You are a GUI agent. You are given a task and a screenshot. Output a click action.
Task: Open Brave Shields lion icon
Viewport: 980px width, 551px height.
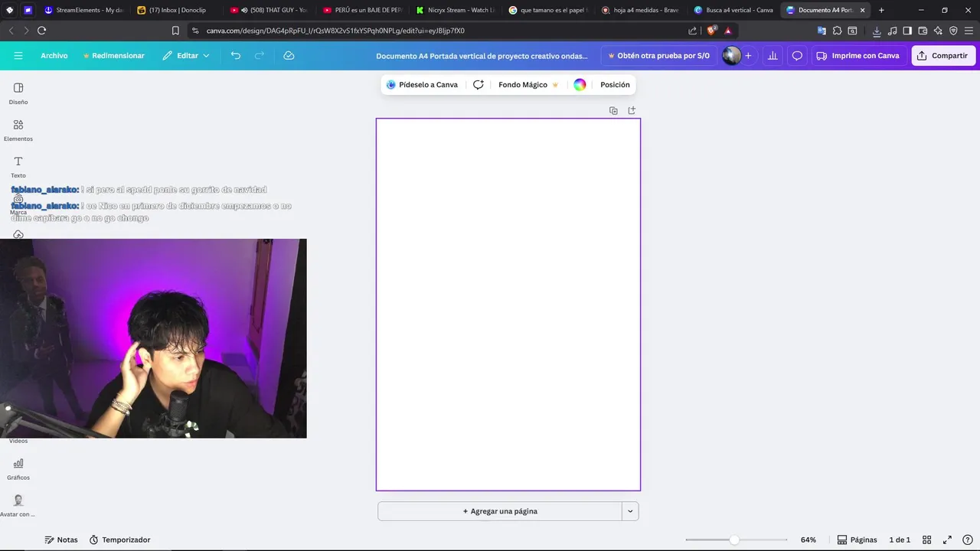711,31
